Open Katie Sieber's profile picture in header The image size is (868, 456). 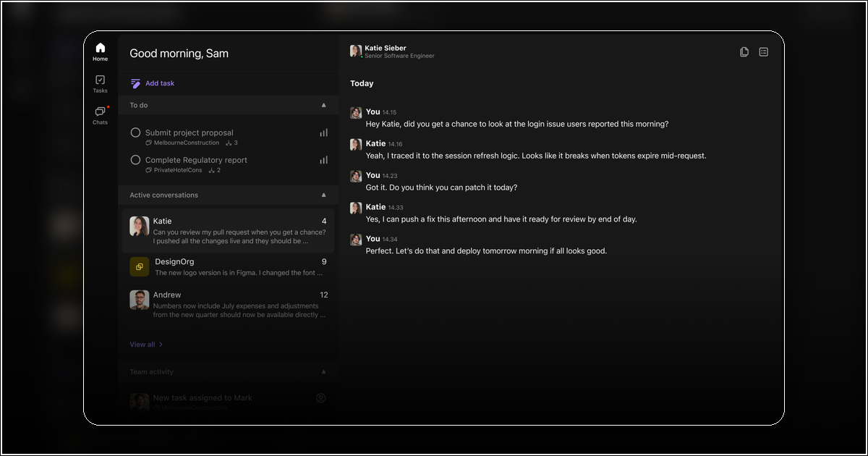pyautogui.click(x=356, y=51)
